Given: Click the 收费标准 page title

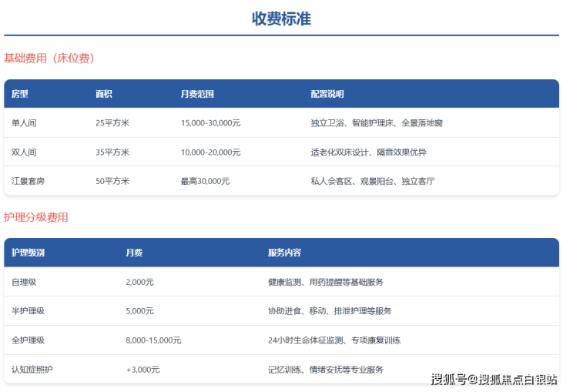Looking at the screenshot, I should pos(281,18).
